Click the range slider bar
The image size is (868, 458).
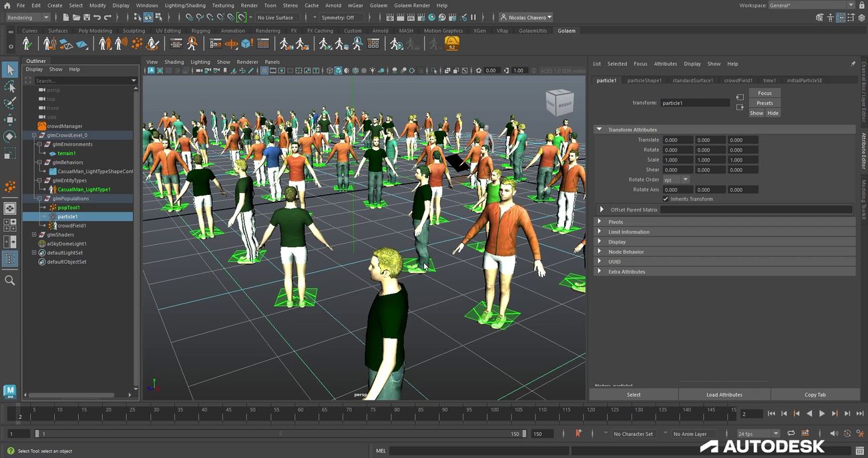280,434
